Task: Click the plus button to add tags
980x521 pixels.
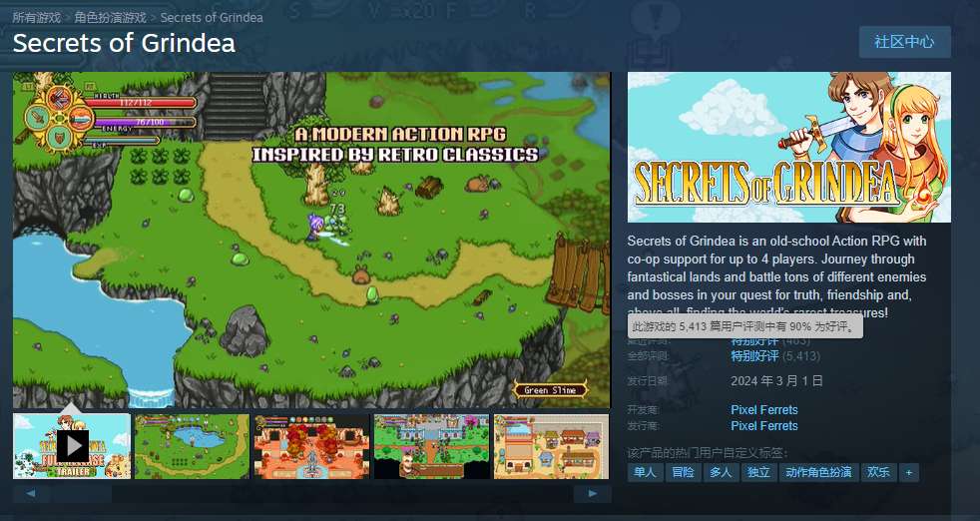Action: 909,472
